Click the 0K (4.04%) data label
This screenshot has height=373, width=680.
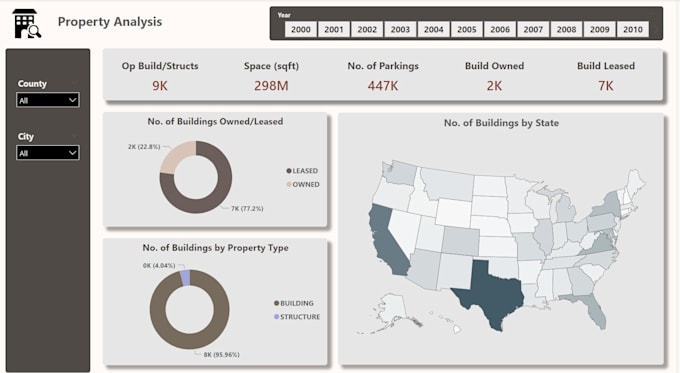point(159,265)
